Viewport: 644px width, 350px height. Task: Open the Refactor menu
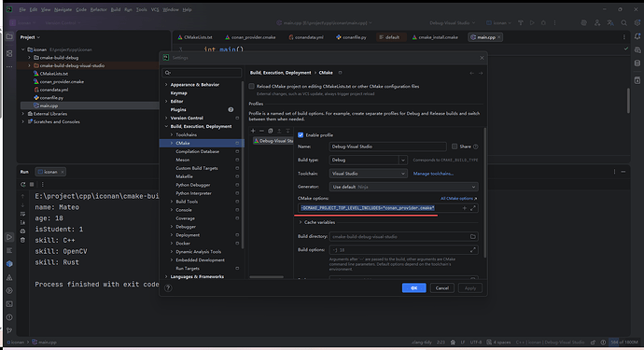[x=99, y=9]
